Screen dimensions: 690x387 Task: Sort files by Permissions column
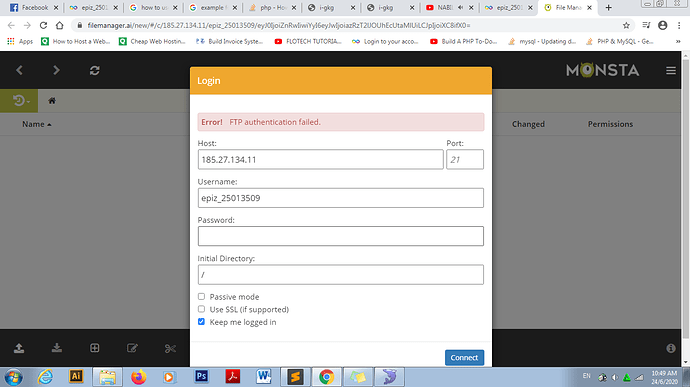[x=610, y=124]
